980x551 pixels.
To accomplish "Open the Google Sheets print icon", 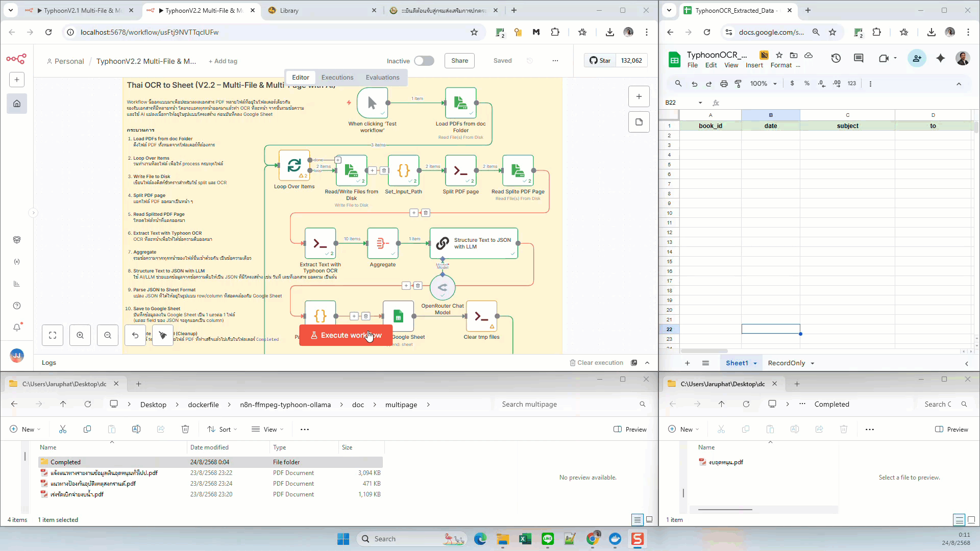I will (724, 84).
